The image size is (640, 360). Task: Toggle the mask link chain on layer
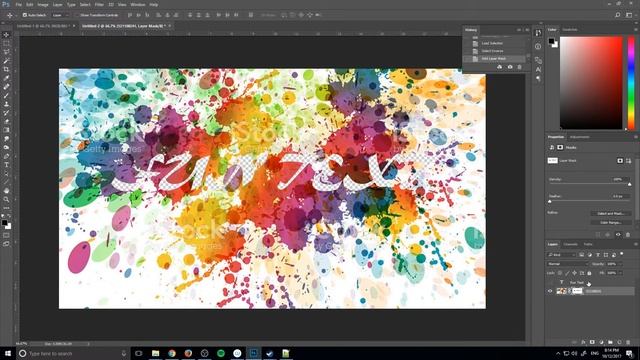[x=570, y=291]
